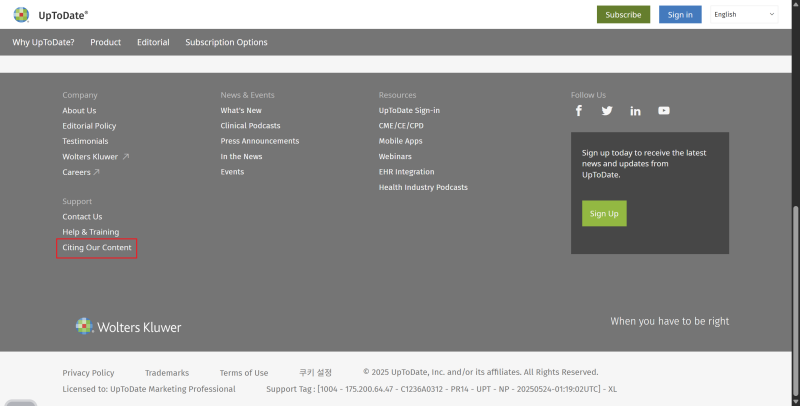This screenshot has width=800, height=406.
Task: Open the What's New link
Action: 241,111
